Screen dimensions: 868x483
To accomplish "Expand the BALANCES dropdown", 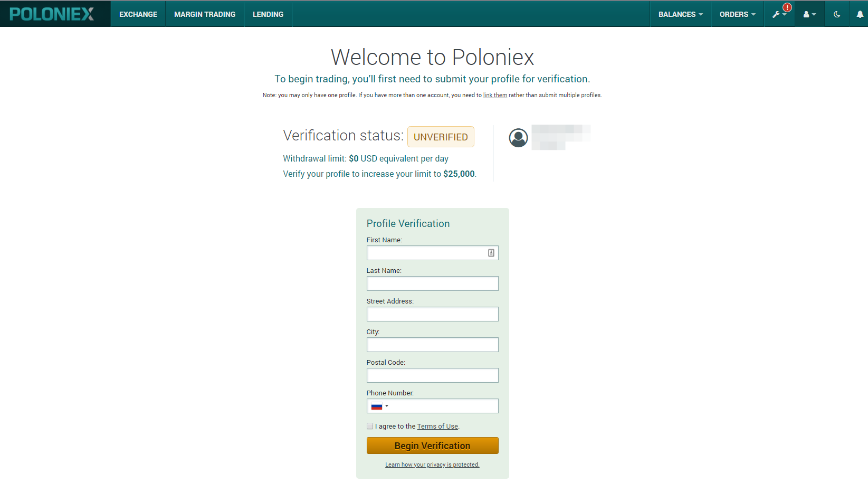I will pos(681,14).
